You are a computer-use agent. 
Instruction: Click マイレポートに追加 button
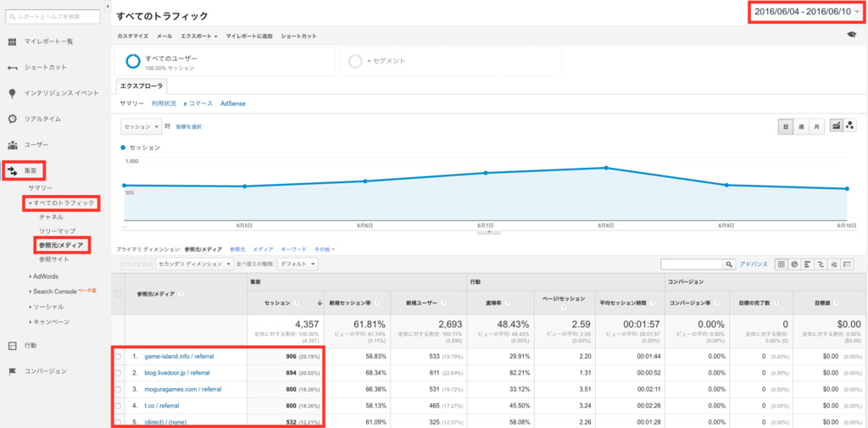click(x=249, y=36)
